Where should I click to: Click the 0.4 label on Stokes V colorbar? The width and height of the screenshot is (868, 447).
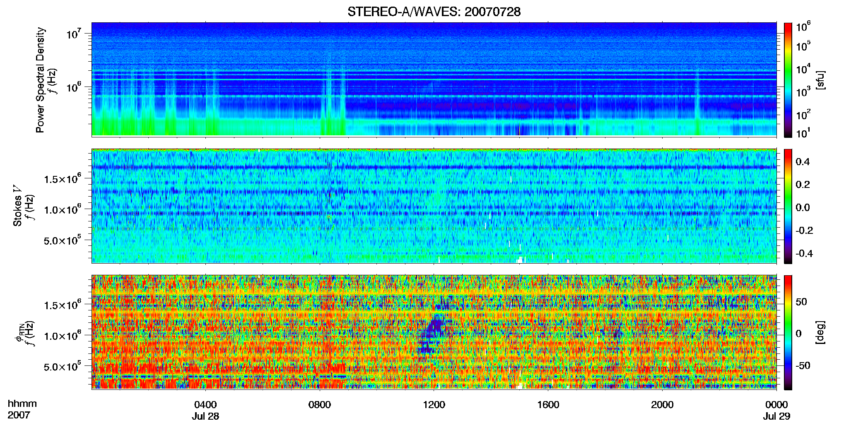[x=803, y=162]
